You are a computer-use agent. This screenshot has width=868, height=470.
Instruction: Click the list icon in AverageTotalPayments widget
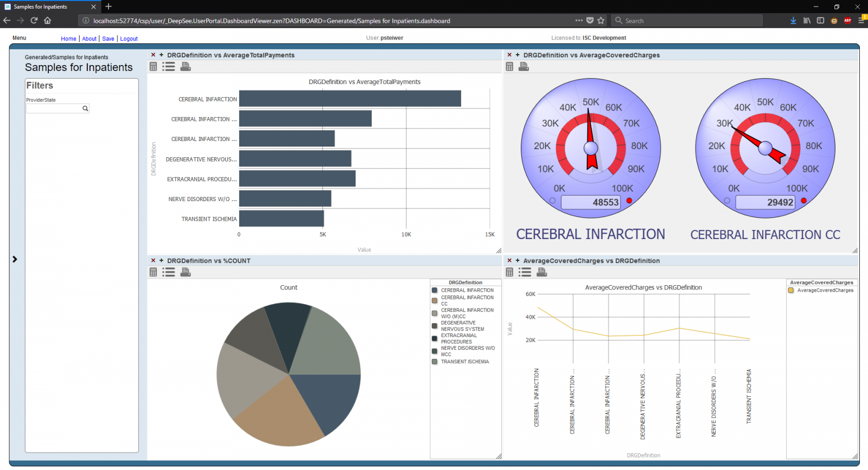click(x=169, y=67)
